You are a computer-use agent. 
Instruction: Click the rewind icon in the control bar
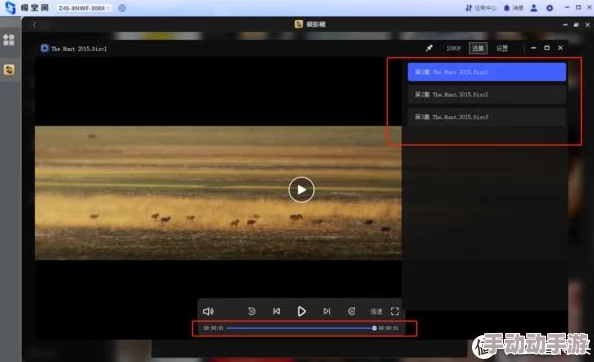pos(252,311)
